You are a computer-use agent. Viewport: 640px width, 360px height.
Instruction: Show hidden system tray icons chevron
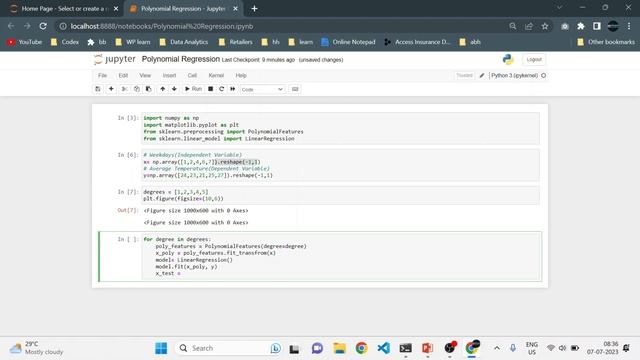[x=497, y=348]
